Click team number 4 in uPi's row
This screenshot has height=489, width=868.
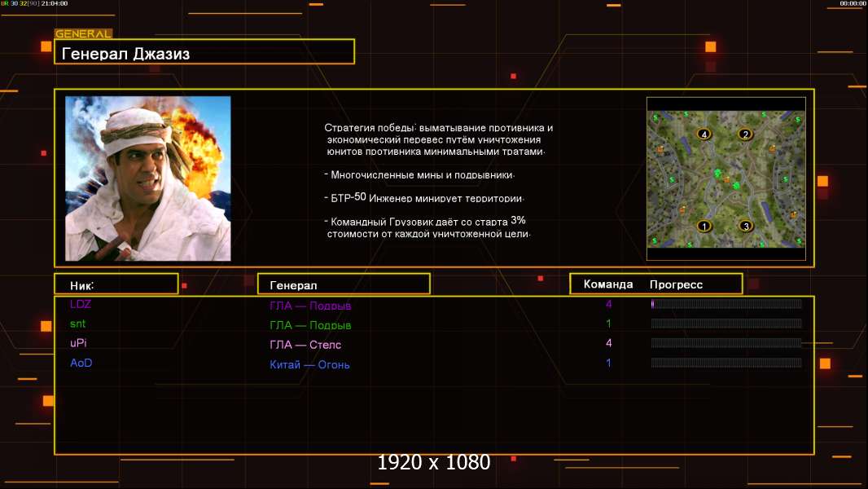(x=608, y=343)
